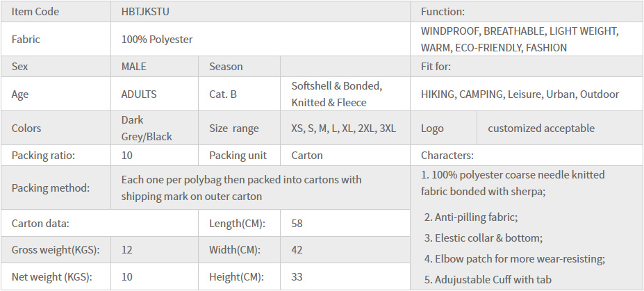Image resolution: width=644 pixels, height=291 pixels.
Task: Select the Packing ratio value 10
Action: (126, 156)
